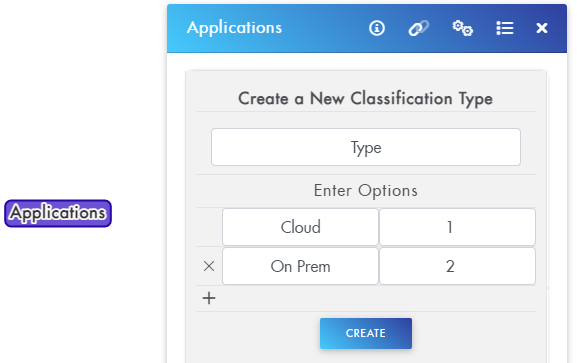Open the list view icon in header
The width and height of the screenshot is (577, 363).
[505, 28]
